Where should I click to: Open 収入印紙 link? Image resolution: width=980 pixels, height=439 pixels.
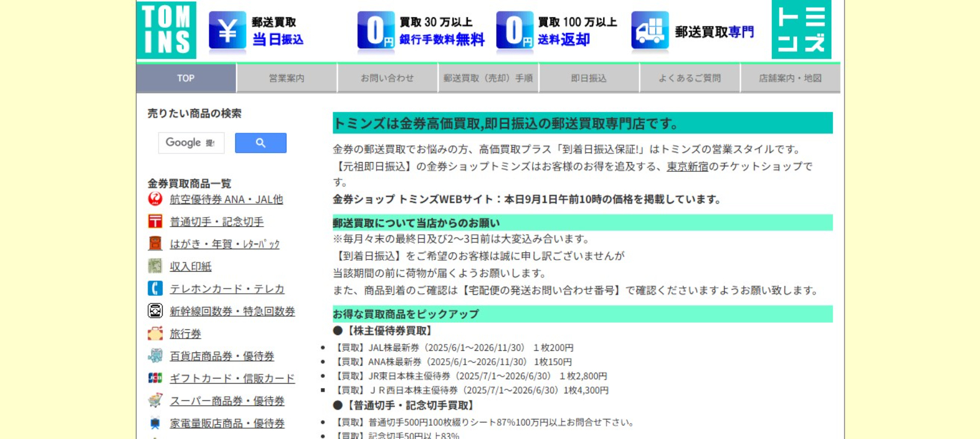[x=191, y=267]
